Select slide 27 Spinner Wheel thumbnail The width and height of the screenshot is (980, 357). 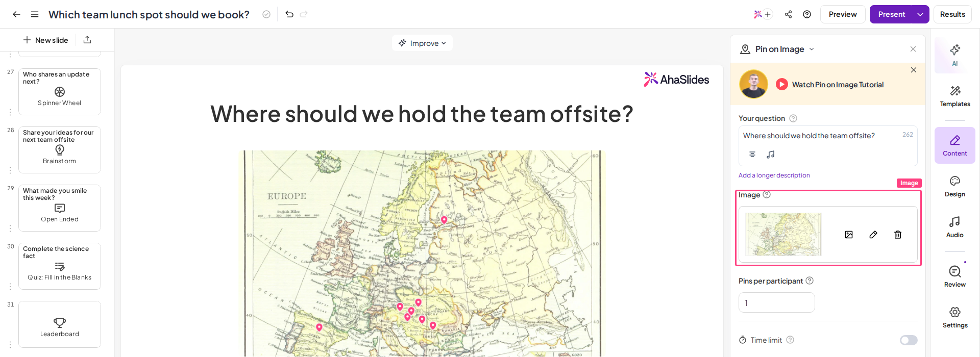(x=60, y=92)
